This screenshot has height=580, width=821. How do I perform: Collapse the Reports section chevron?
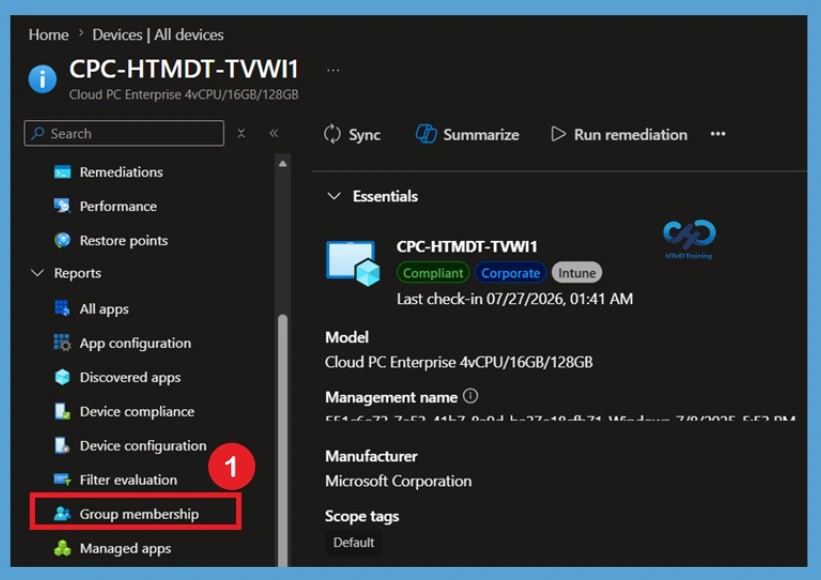(37, 273)
